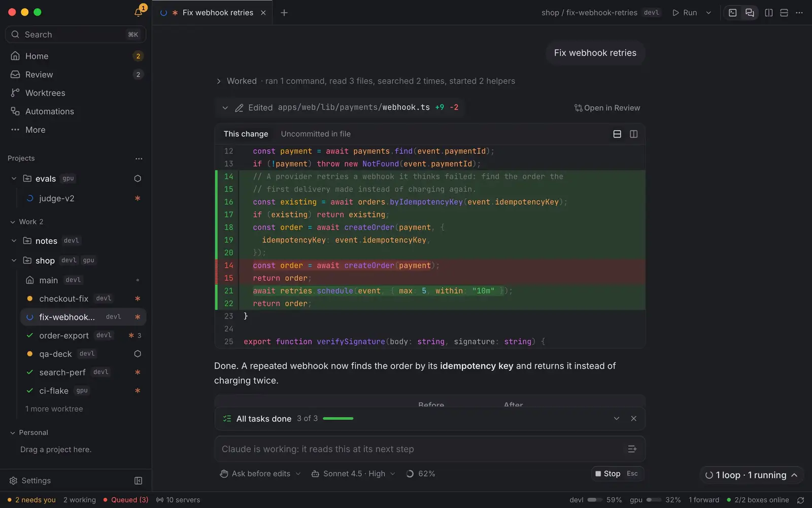
Task: Close the Fix webhook retries tab
Action: (x=263, y=13)
